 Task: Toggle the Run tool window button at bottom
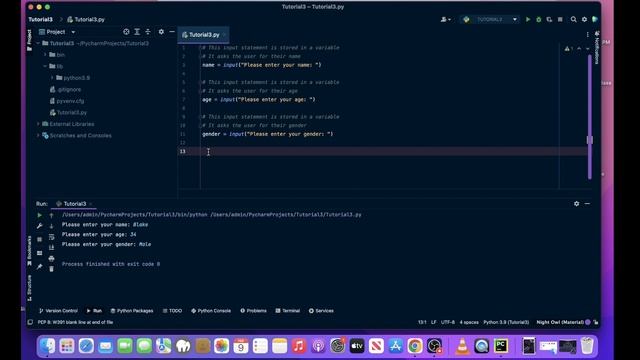(94, 311)
